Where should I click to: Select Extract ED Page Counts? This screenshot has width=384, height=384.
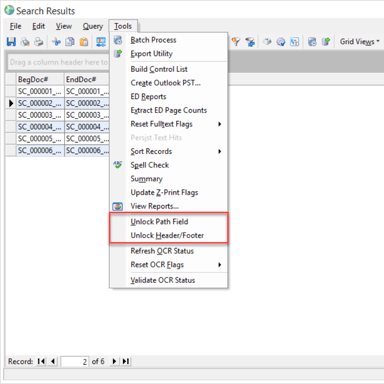(x=169, y=110)
